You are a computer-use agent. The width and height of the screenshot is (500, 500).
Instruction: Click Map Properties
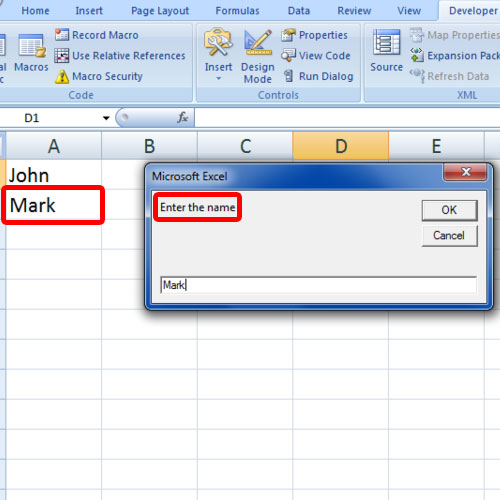click(455, 35)
